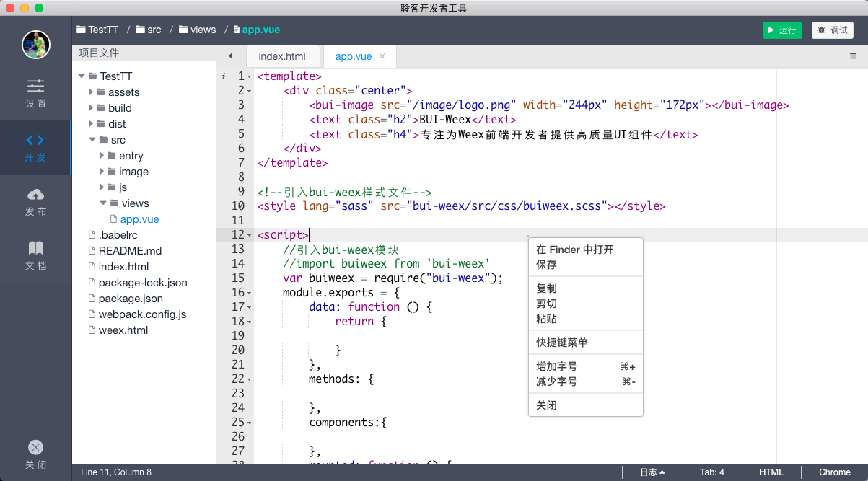Viewport: 868px width, 481px height.
Task: Click the user avatar at the top left
Action: 35,45
